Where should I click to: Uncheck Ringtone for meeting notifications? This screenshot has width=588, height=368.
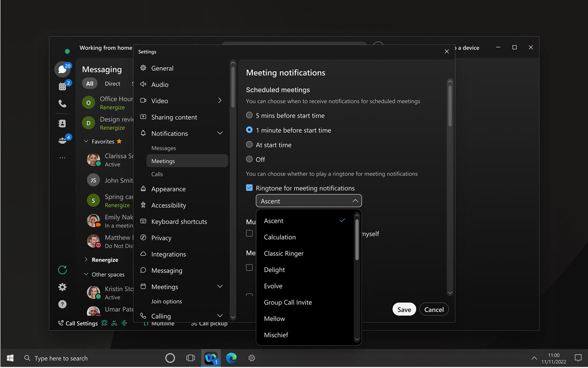[x=249, y=188]
